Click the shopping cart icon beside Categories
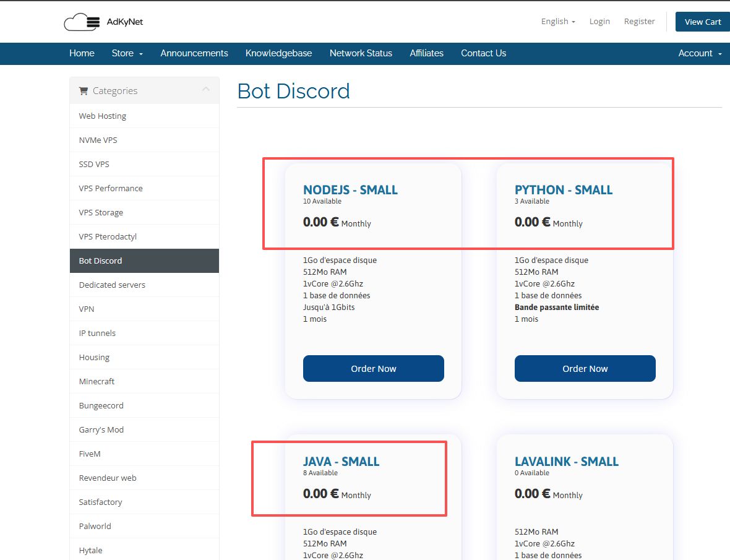Screen dimensions: 730x560 pyautogui.click(x=84, y=91)
